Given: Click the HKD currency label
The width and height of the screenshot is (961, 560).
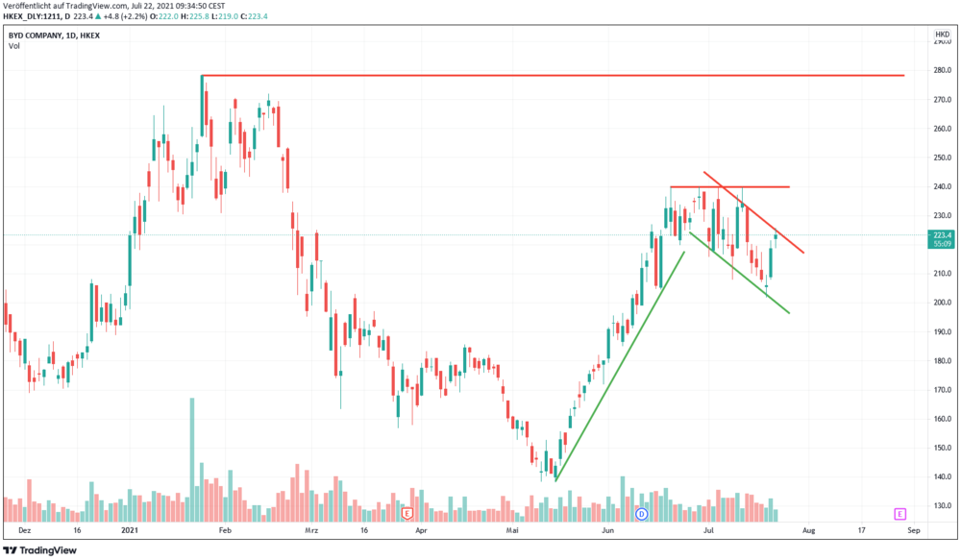Looking at the screenshot, I should (x=942, y=35).
